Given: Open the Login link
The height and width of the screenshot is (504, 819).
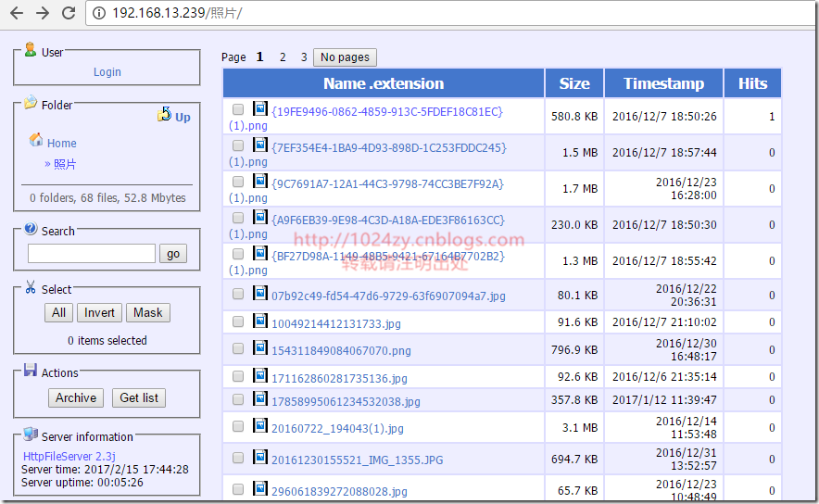Looking at the screenshot, I should click(107, 72).
